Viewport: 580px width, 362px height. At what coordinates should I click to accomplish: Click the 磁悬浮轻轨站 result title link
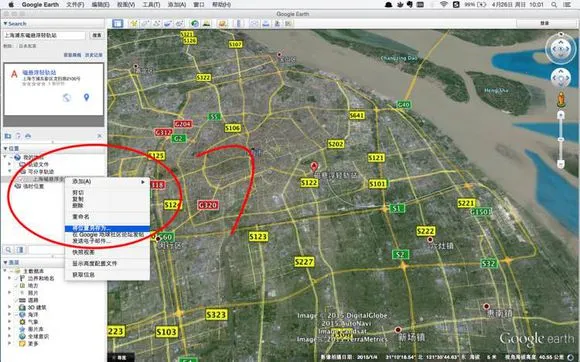click(x=39, y=72)
